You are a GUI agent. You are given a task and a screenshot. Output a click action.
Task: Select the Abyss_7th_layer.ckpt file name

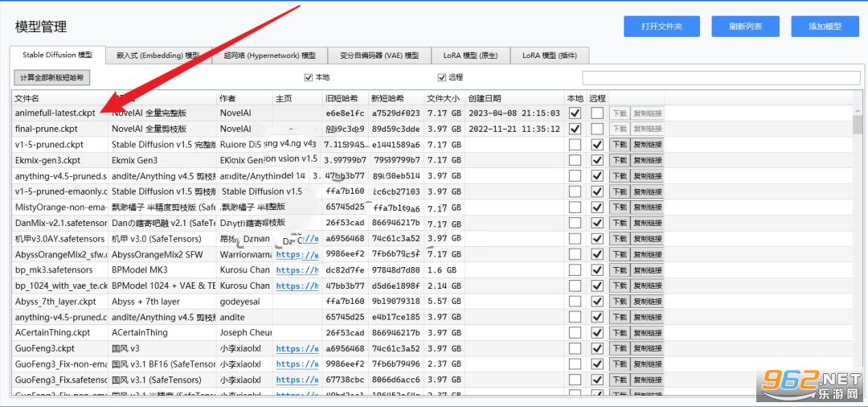[x=55, y=302]
